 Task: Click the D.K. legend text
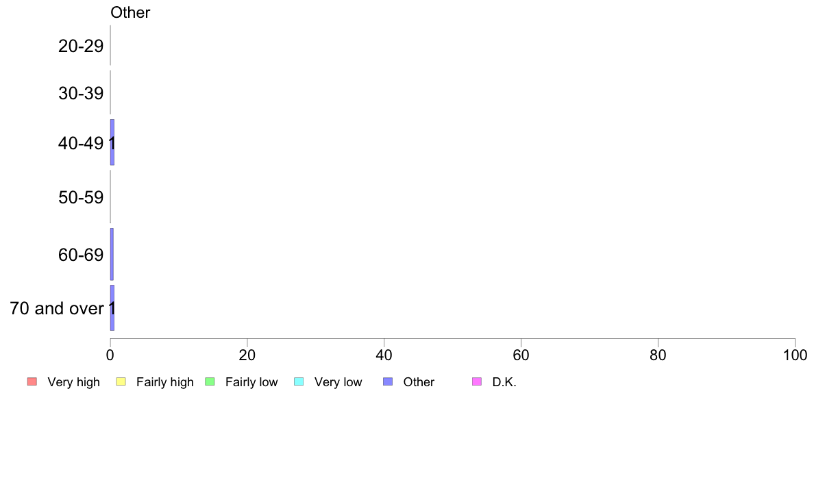point(504,382)
